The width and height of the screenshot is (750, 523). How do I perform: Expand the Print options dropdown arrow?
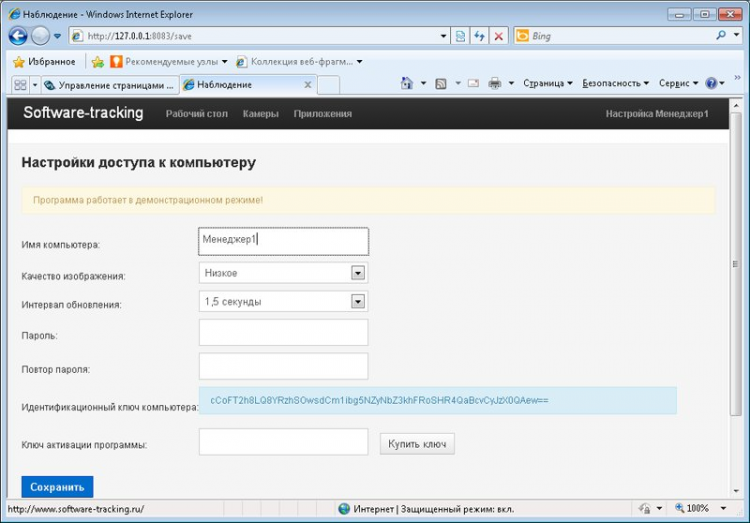pos(511,83)
